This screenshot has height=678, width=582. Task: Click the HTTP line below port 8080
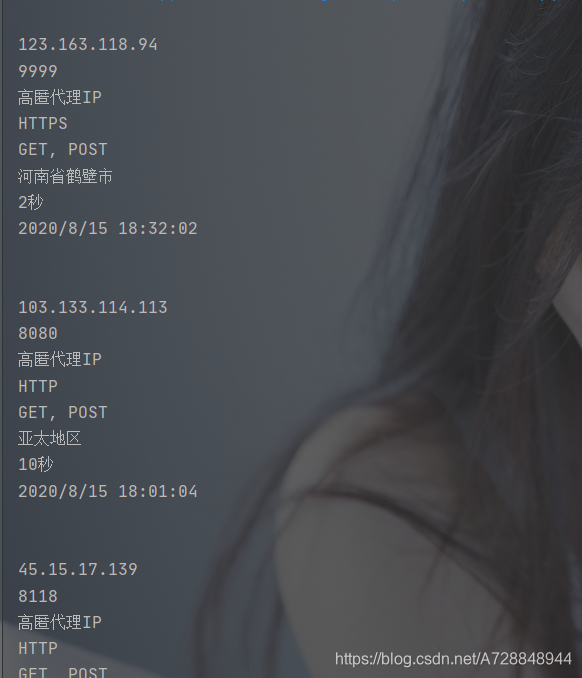[x=38, y=386]
